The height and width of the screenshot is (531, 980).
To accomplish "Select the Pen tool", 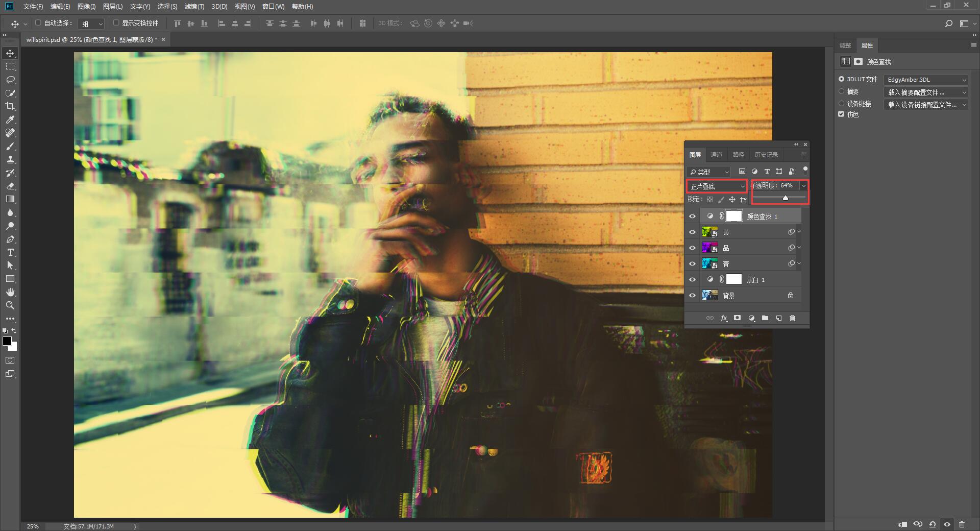I will tap(10, 239).
